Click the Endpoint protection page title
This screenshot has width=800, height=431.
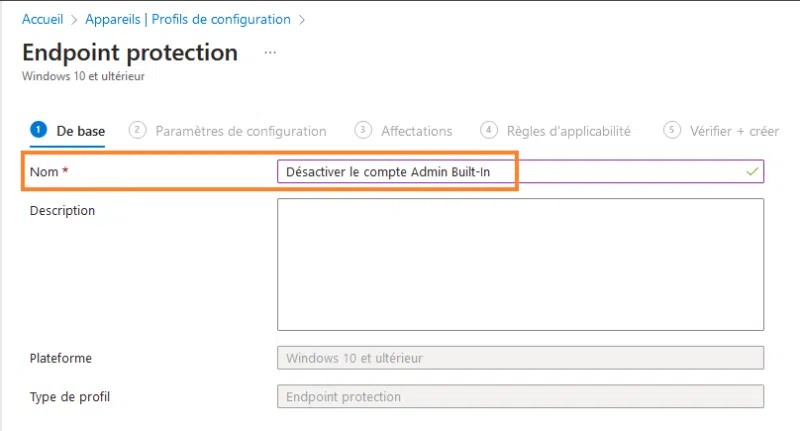[130, 52]
